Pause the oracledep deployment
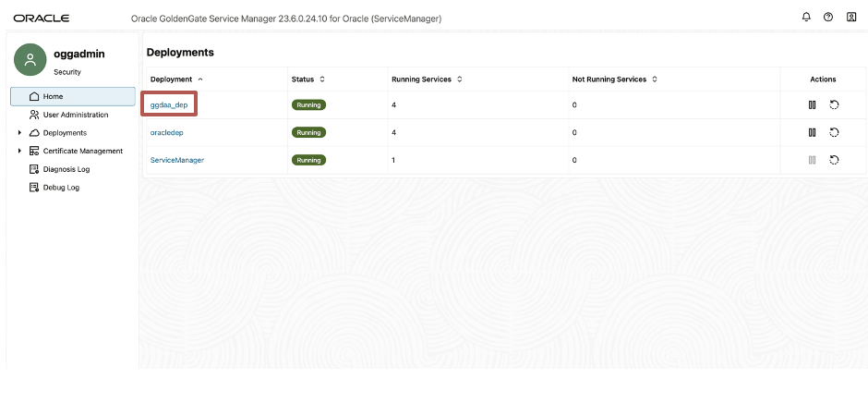The image size is (868, 403). (x=812, y=132)
